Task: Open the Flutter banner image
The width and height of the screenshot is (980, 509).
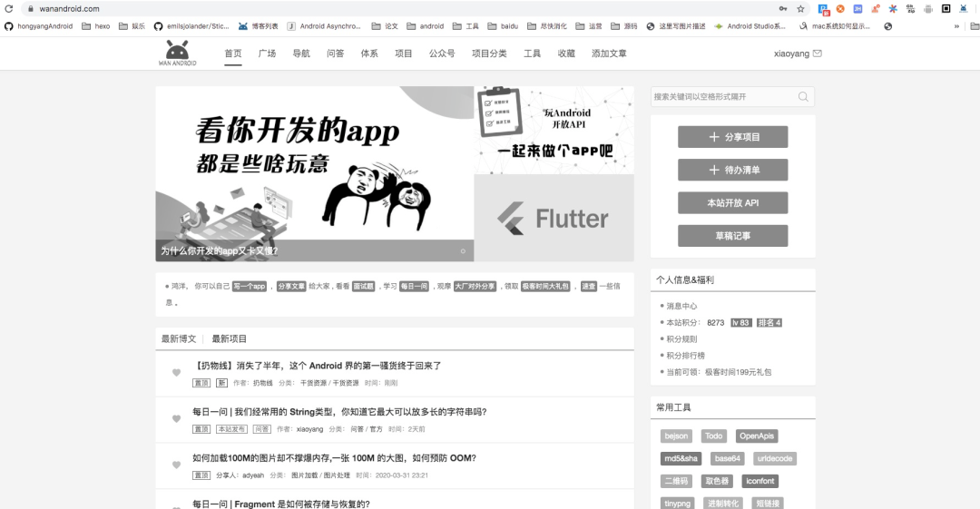Action: coord(554,218)
